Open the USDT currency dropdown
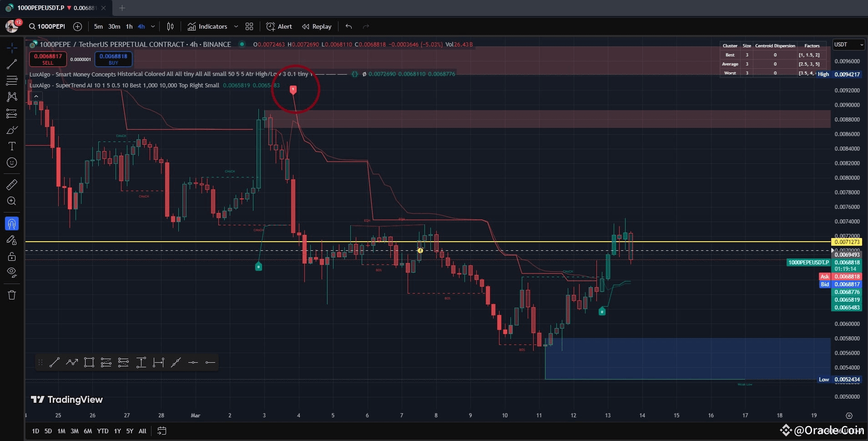The height and width of the screenshot is (441, 868). tap(848, 45)
